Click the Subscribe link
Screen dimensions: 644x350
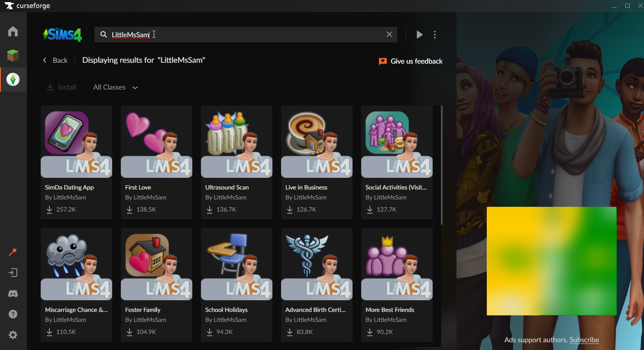584,340
